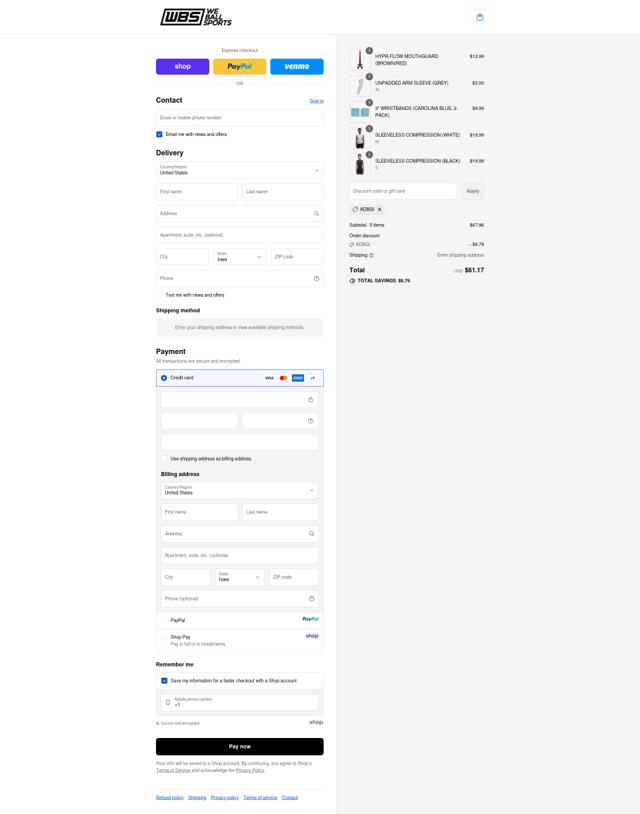640x814 pixels.
Task: Toggle Use shipping address as billing address
Action: pyautogui.click(x=165, y=459)
